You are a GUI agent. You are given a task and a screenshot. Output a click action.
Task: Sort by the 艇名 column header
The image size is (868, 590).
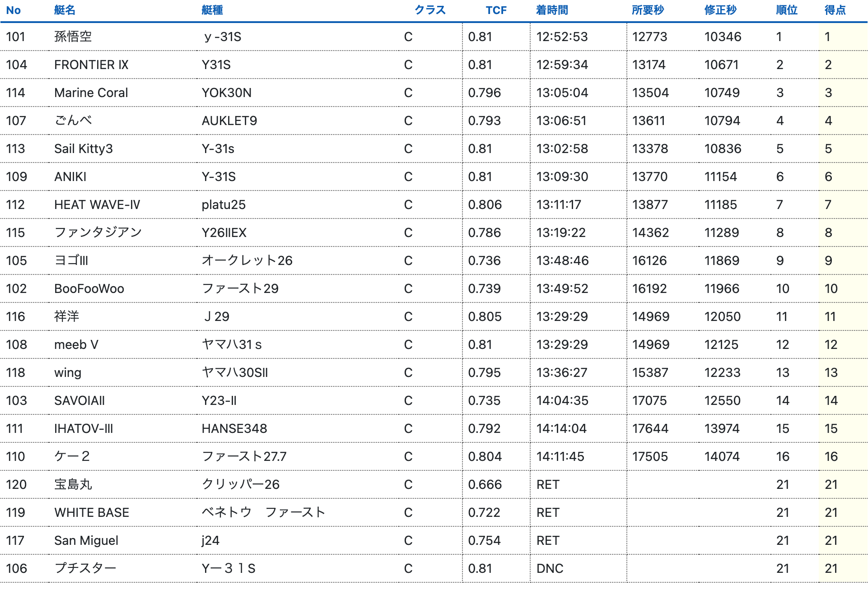65,10
